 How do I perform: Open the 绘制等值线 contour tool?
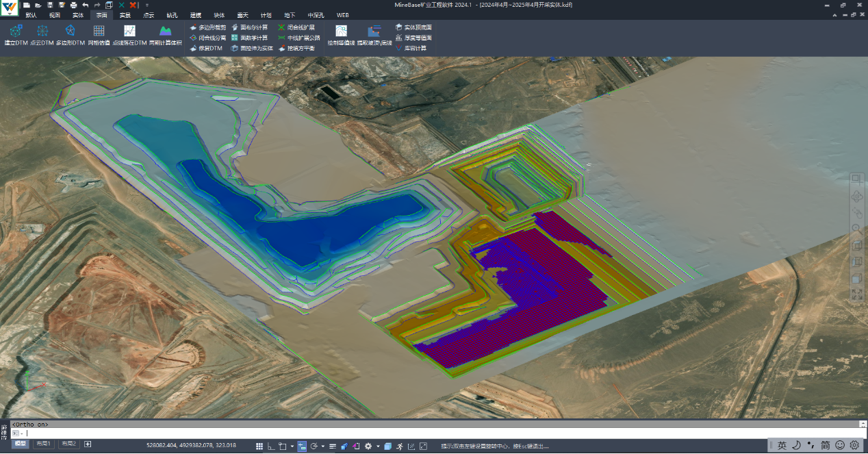pos(341,31)
